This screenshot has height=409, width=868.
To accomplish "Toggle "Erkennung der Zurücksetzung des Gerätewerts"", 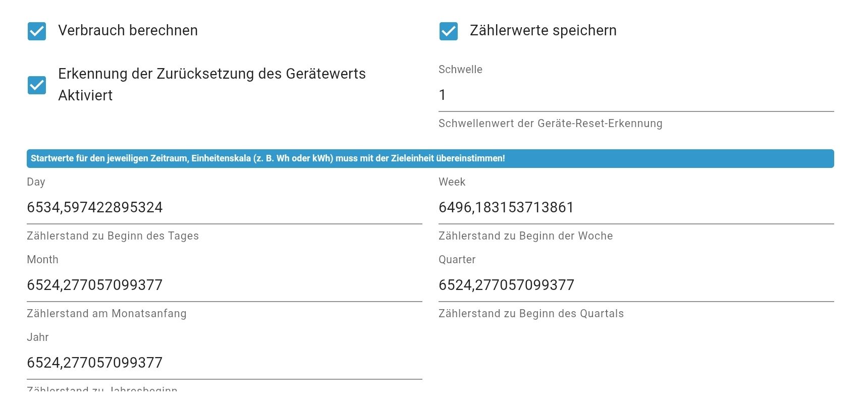I will [x=36, y=85].
